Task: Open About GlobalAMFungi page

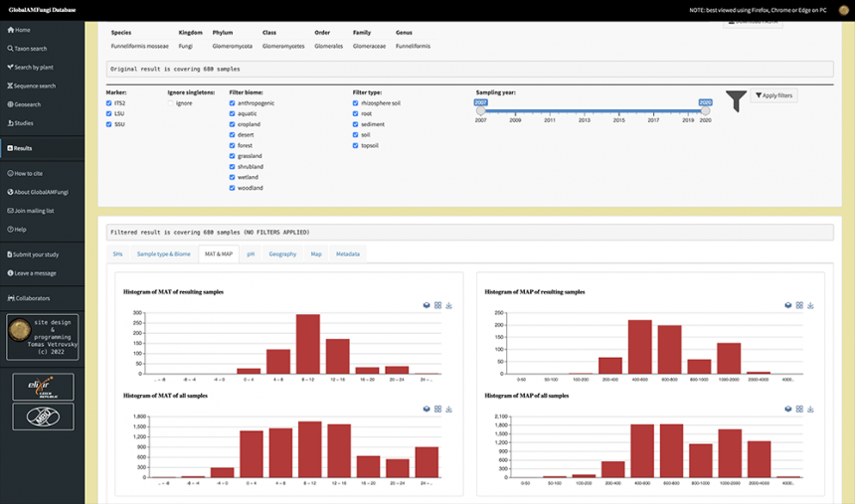Action: (x=42, y=192)
